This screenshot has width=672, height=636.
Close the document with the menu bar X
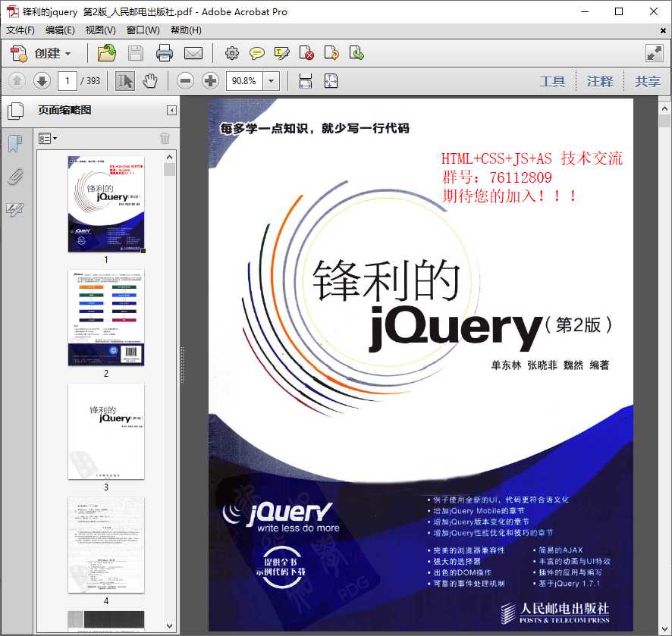[663, 31]
